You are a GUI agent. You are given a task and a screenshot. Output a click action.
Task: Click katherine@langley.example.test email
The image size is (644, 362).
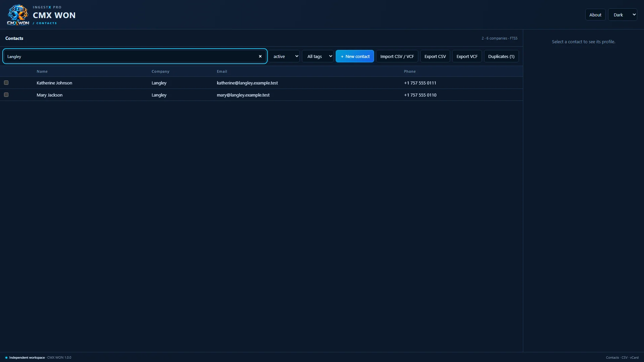[247, 83]
